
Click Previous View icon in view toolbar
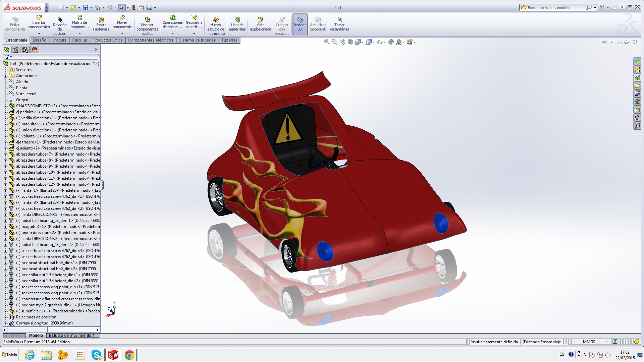tap(342, 42)
